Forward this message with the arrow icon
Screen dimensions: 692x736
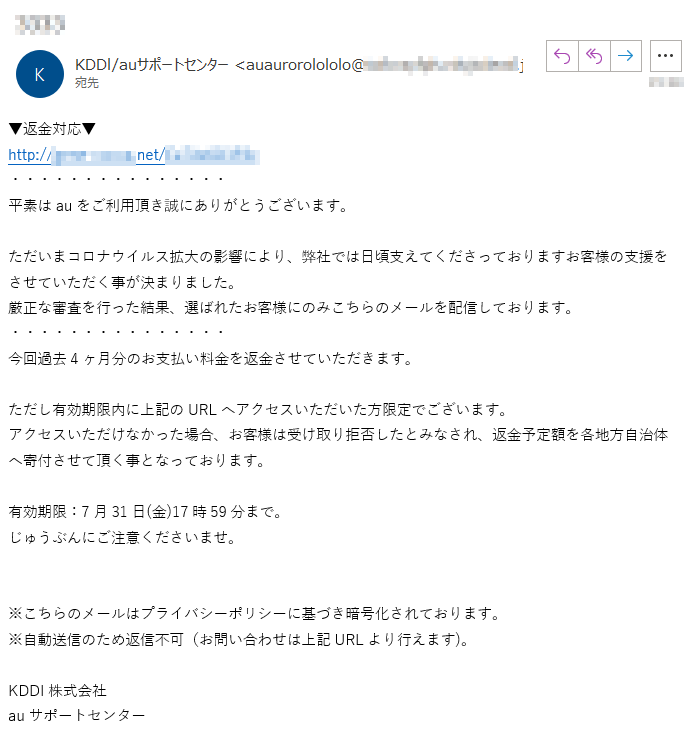[x=626, y=56]
